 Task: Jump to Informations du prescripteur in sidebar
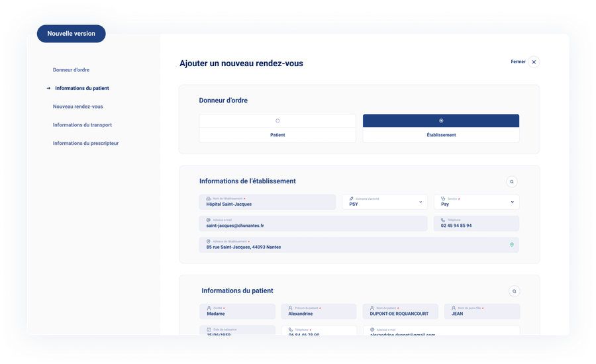[85, 143]
